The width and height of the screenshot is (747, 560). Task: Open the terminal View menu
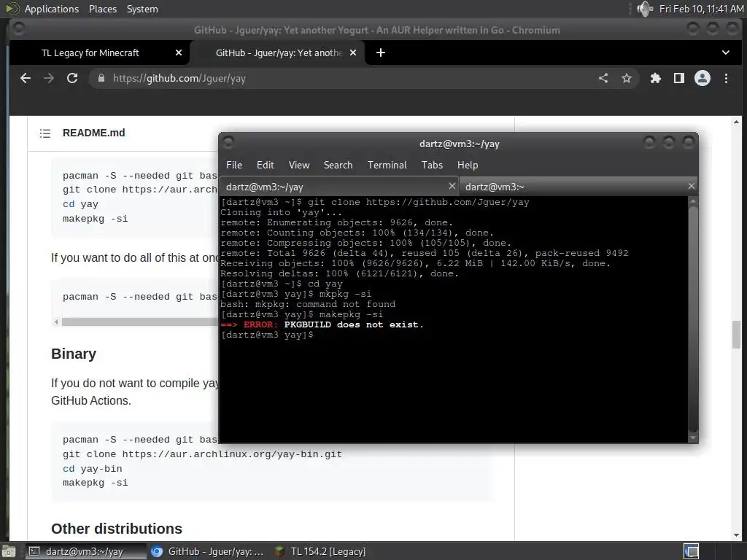(x=299, y=165)
